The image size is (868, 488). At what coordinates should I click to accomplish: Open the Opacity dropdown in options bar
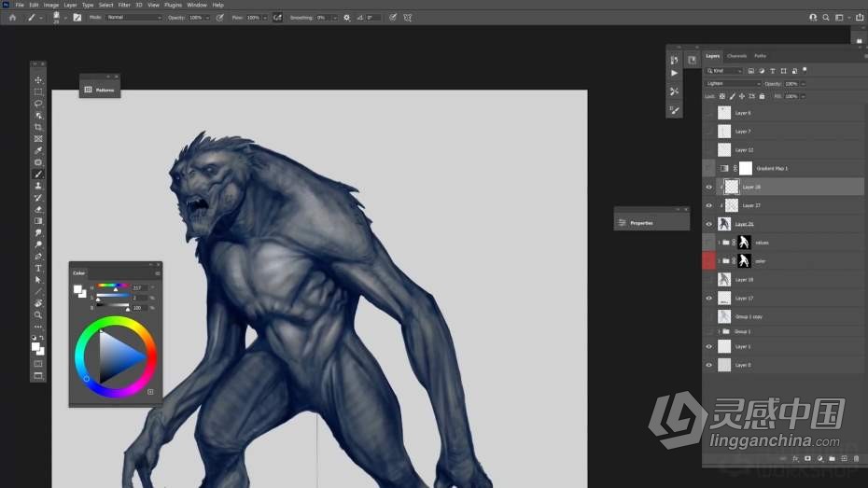point(207,18)
